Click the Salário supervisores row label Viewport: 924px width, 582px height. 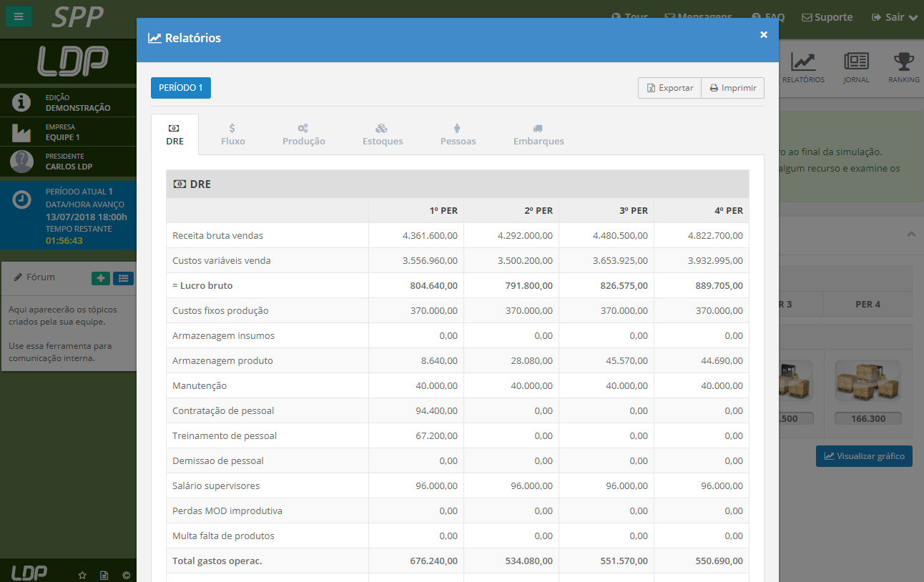pos(216,485)
